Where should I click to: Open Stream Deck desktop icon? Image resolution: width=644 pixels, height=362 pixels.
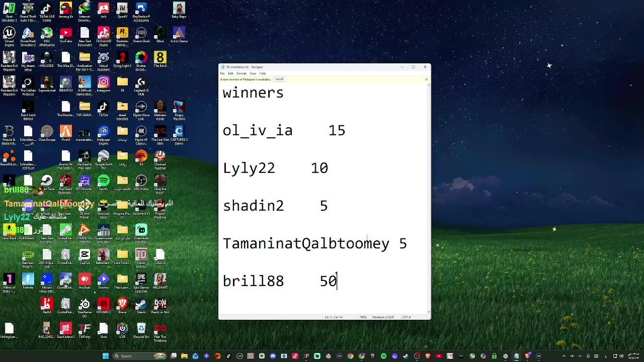coord(141,36)
